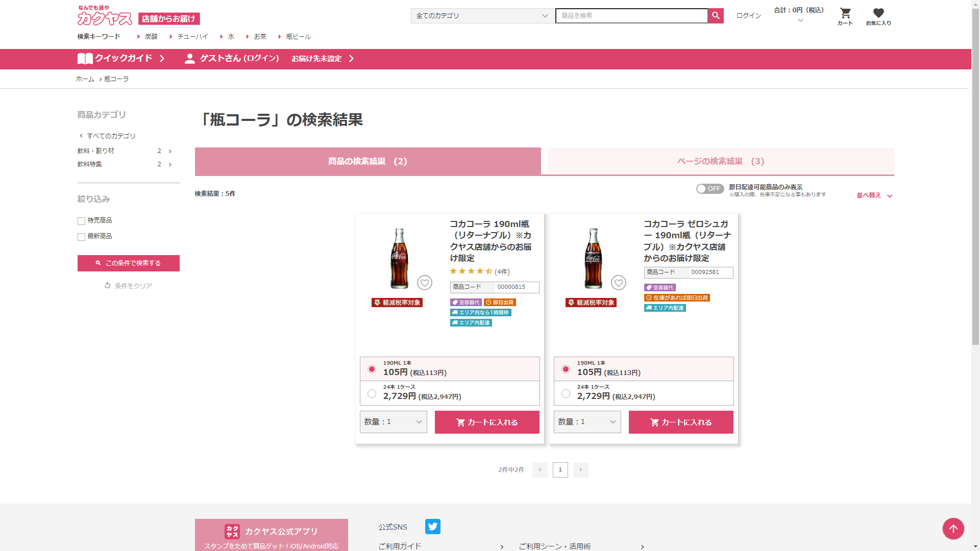Viewport: 980px width, 551px height.
Task: Click the magnifier search button
Action: pyautogui.click(x=716, y=16)
